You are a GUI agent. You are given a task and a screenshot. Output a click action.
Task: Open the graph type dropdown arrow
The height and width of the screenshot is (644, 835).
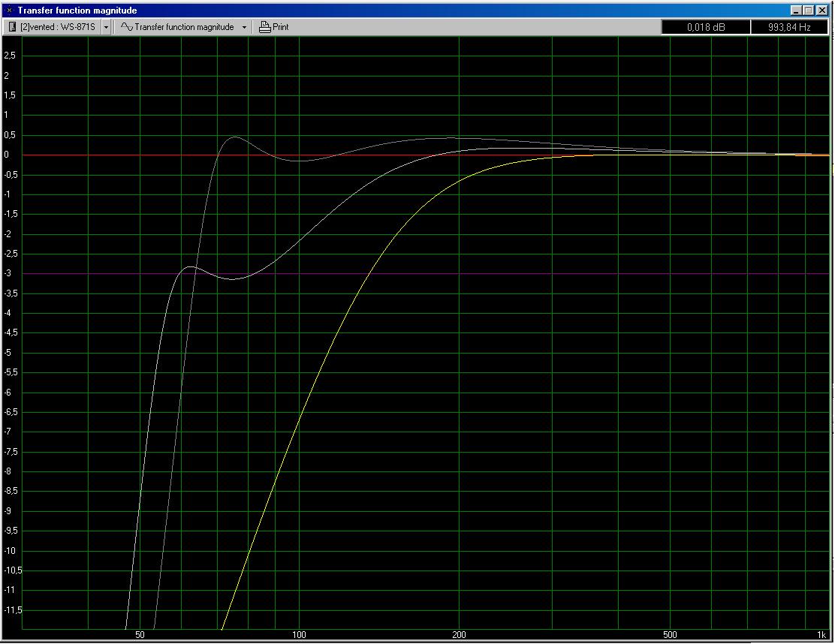tap(244, 27)
